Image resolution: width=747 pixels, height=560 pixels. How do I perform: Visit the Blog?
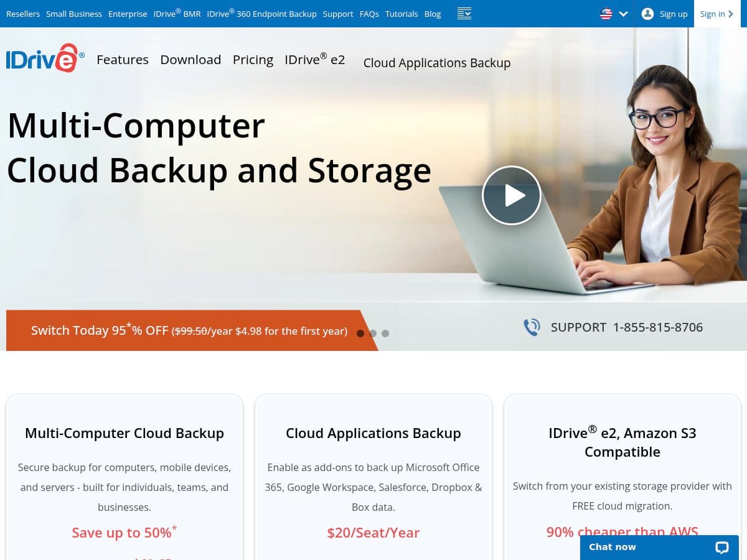tap(433, 14)
